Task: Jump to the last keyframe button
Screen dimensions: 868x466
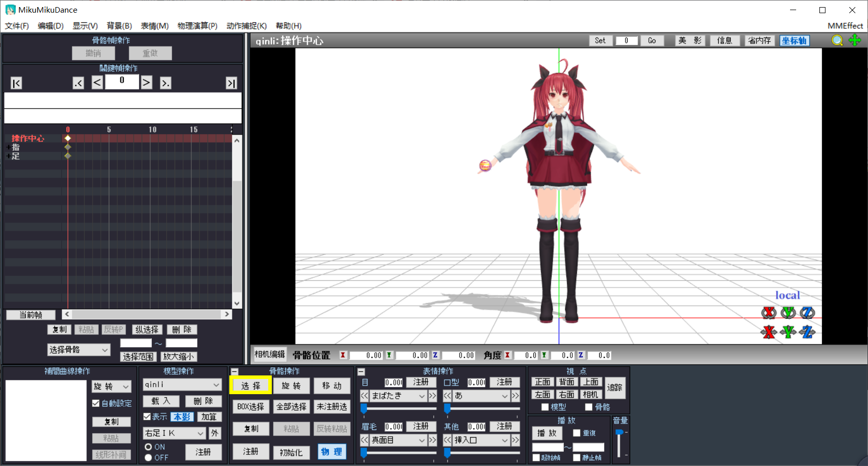Action: pos(231,83)
